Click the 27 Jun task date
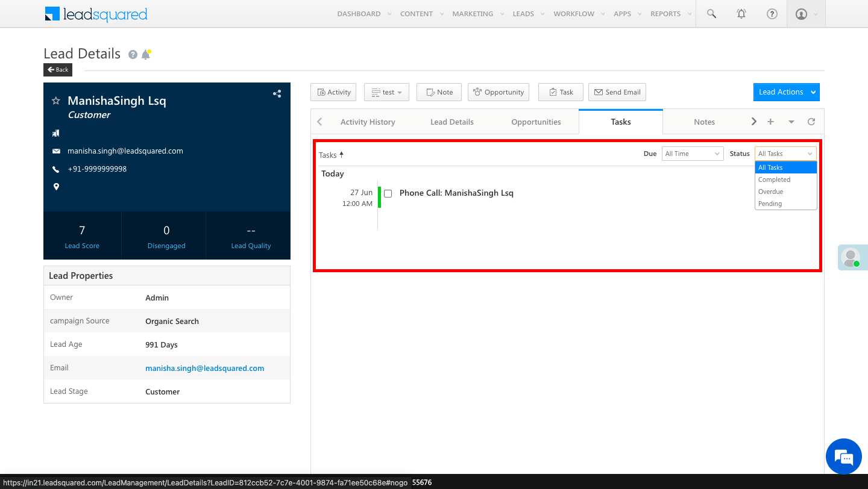Viewport: 868px width, 489px height. [x=361, y=193]
